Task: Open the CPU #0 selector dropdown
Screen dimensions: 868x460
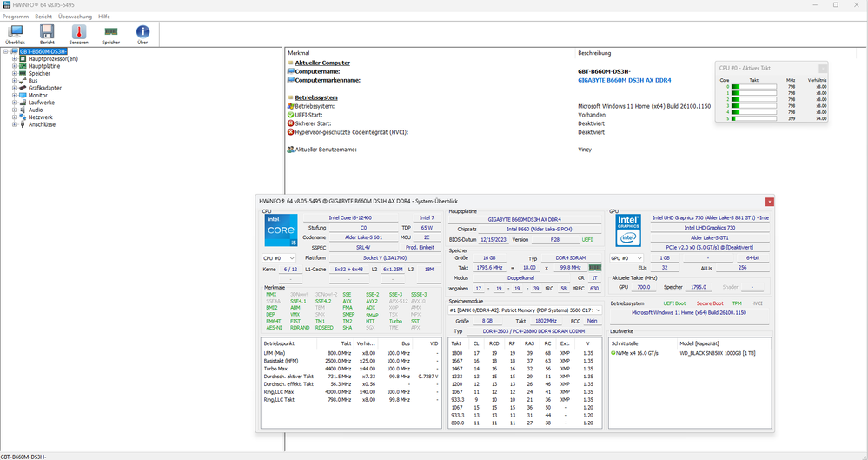Action: [280, 258]
